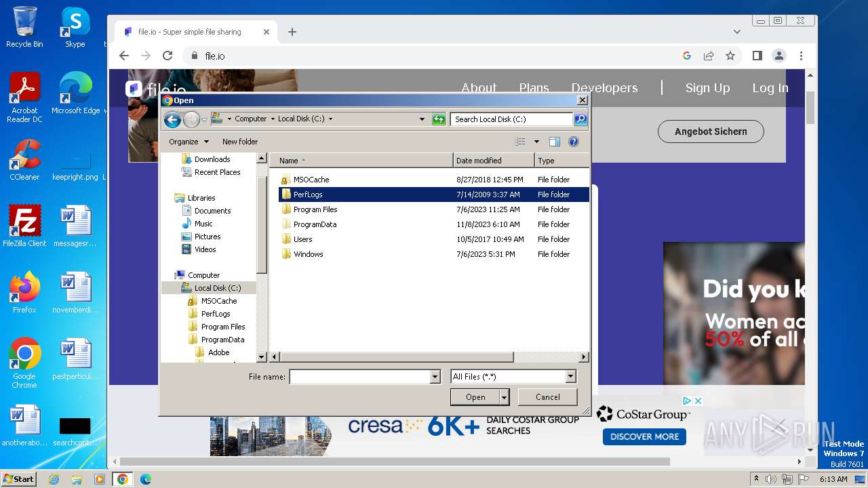Click the Plans menu on file.io
The image size is (868, 488).
pyautogui.click(x=534, y=88)
